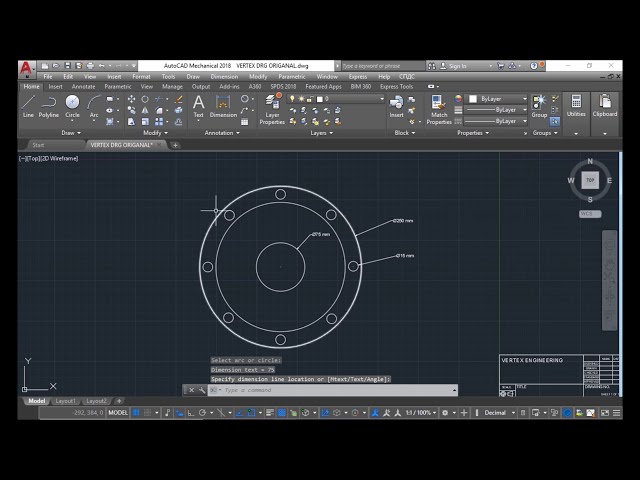Click the Text annotation tool
Screen dimensions: 640x480
pos(198,104)
